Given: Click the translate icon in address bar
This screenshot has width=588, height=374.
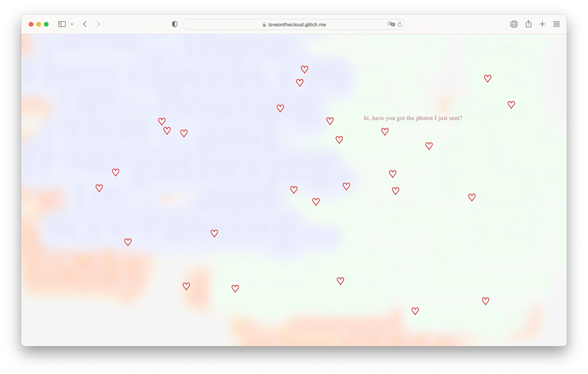Looking at the screenshot, I should point(391,24).
